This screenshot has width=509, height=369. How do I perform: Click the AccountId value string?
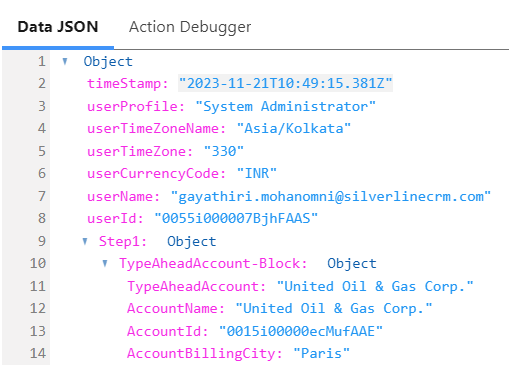301,331
